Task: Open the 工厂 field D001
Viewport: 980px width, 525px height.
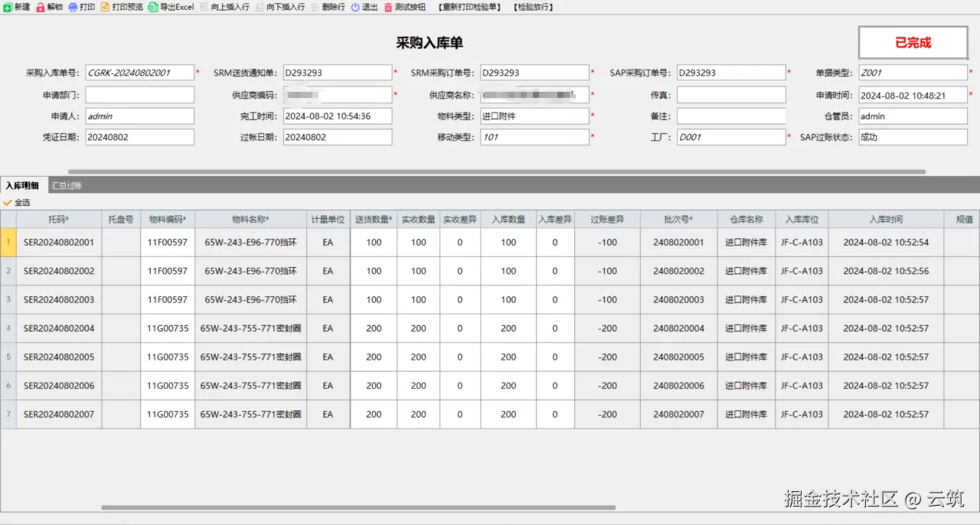Action: click(731, 137)
